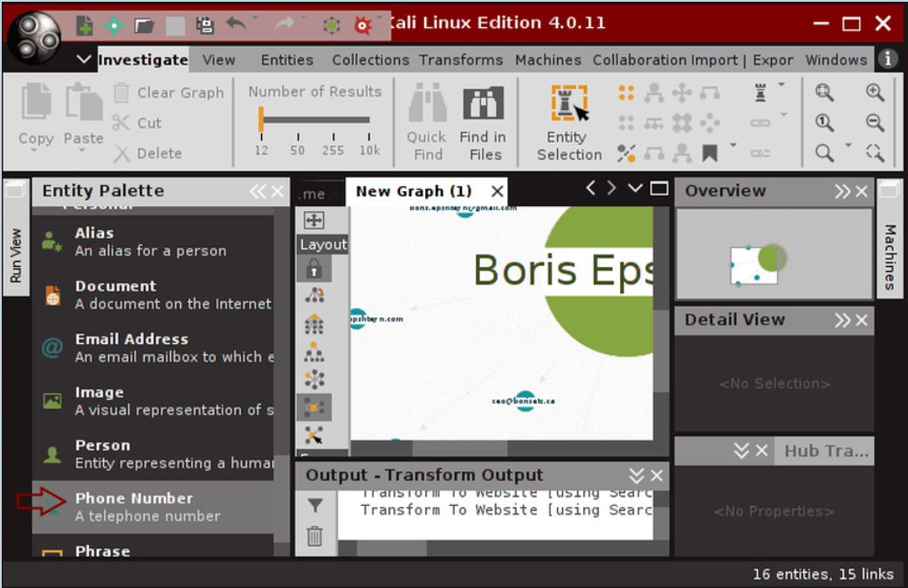Viewport: 908px width, 588px height.
Task: Select the Email Address entity in palette
Action: pos(153,348)
